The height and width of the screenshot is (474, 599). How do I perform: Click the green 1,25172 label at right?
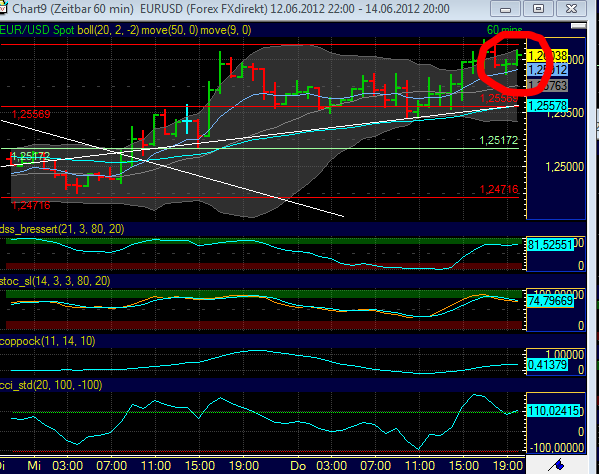[x=499, y=141]
